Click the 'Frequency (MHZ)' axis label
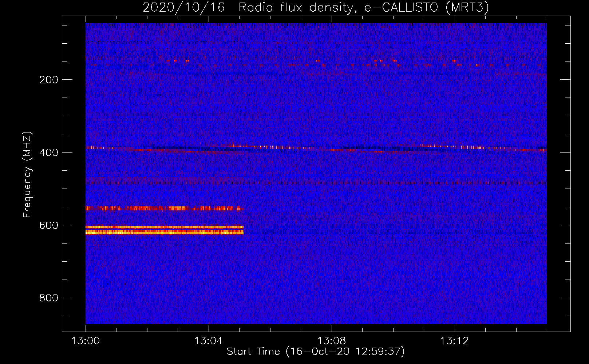Viewport: 589px width, 364px height. point(27,175)
